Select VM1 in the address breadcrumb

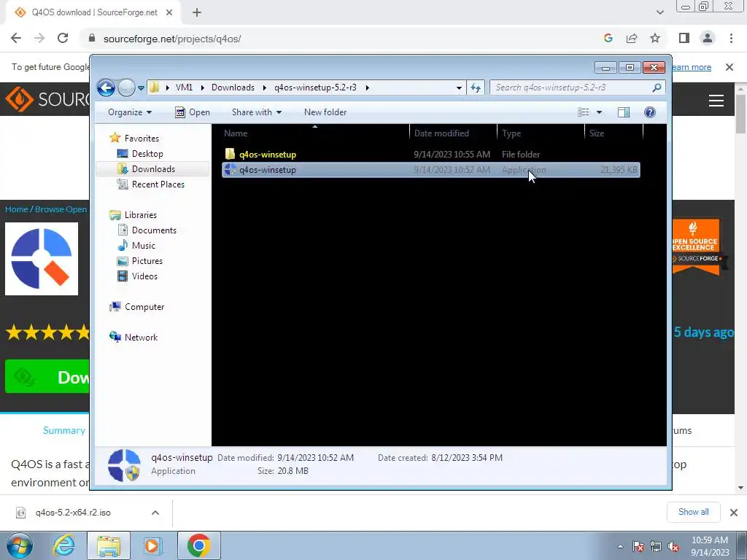[x=184, y=87]
